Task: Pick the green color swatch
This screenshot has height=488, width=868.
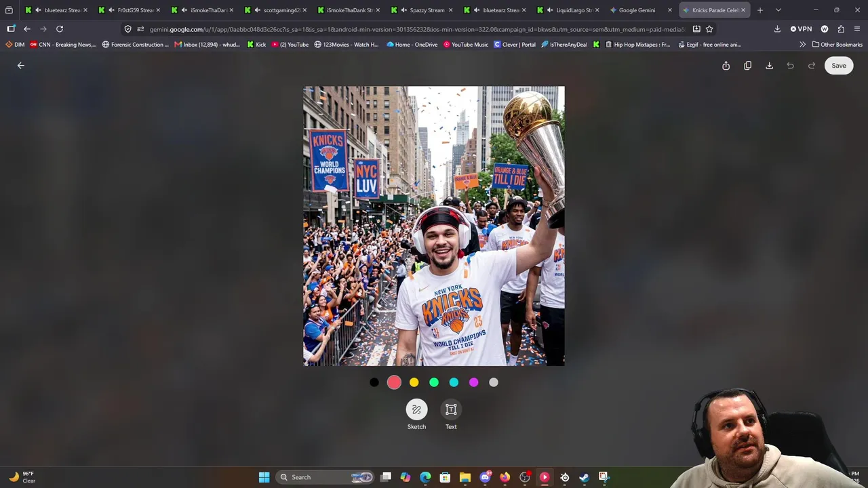Action: coord(434,382)
